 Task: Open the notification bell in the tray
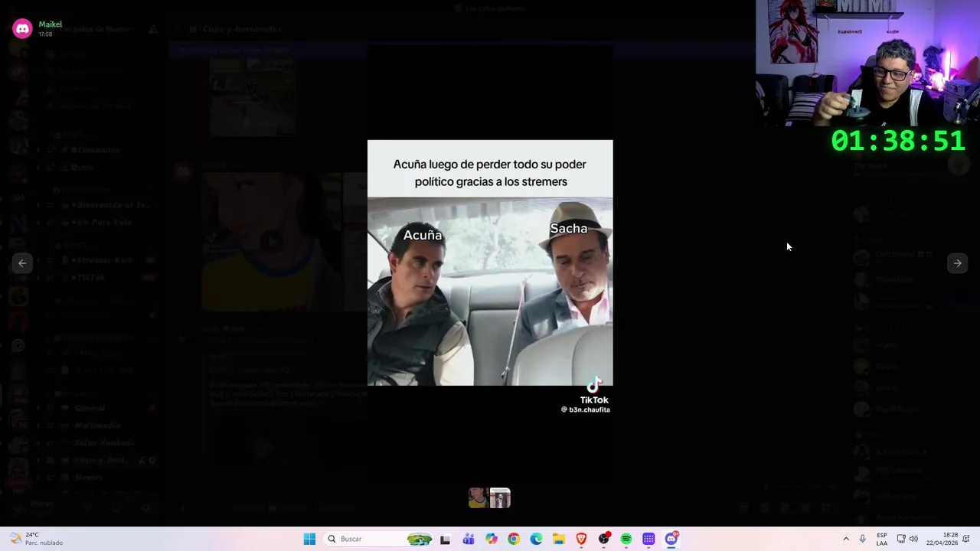coord(966,539)
